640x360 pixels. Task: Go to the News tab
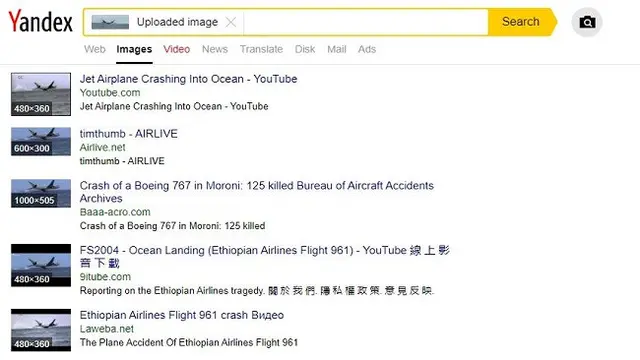[x=215, y=49]
